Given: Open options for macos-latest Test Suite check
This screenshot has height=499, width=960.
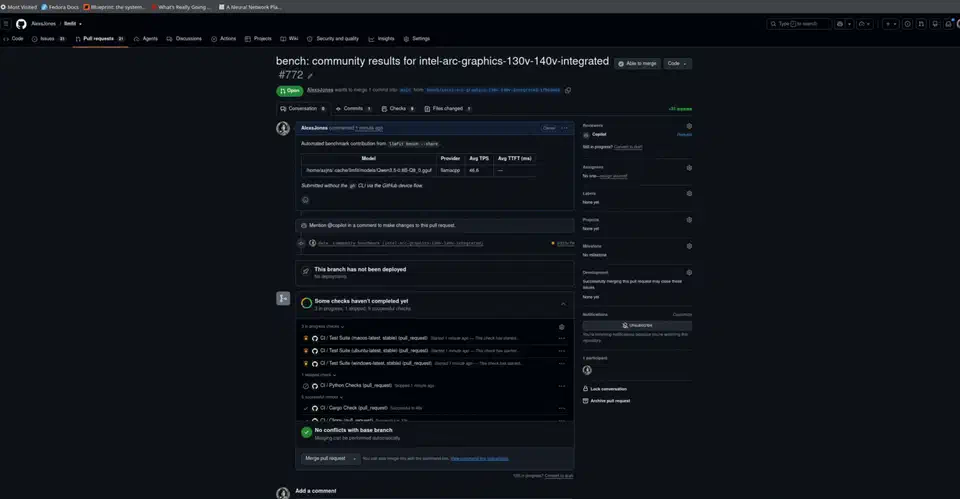Looking at the screenshot, I should pos(561,338).
